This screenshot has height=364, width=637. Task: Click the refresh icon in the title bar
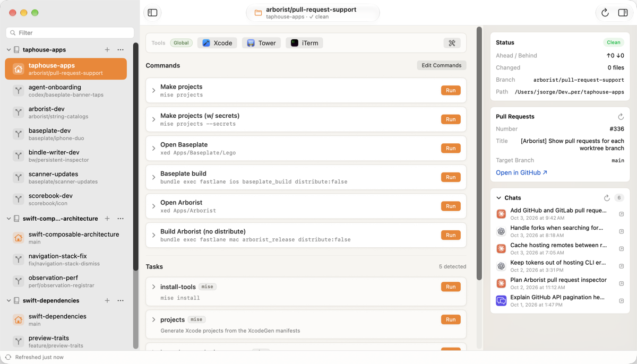pos(605,13)
